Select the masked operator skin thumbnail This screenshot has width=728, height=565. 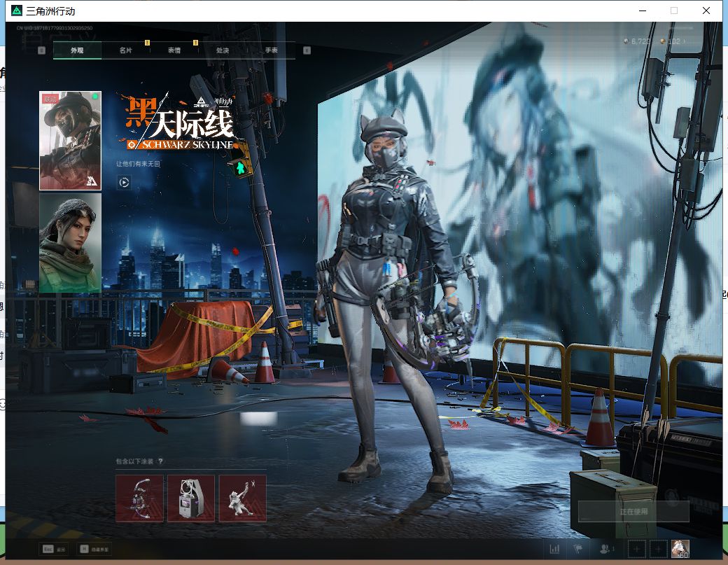point(70,141)
